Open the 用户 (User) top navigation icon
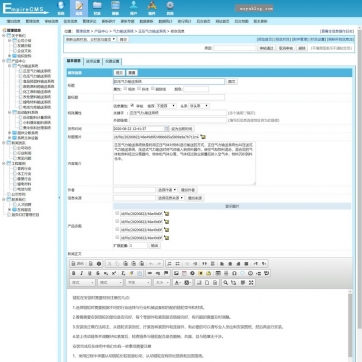Viewport: 362px width, 362px height. pos(134,8)
